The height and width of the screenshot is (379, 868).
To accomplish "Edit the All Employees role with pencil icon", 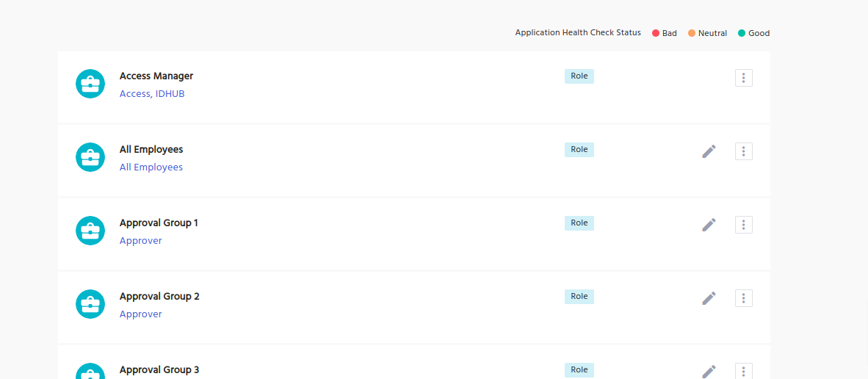I will pos(709,151).
